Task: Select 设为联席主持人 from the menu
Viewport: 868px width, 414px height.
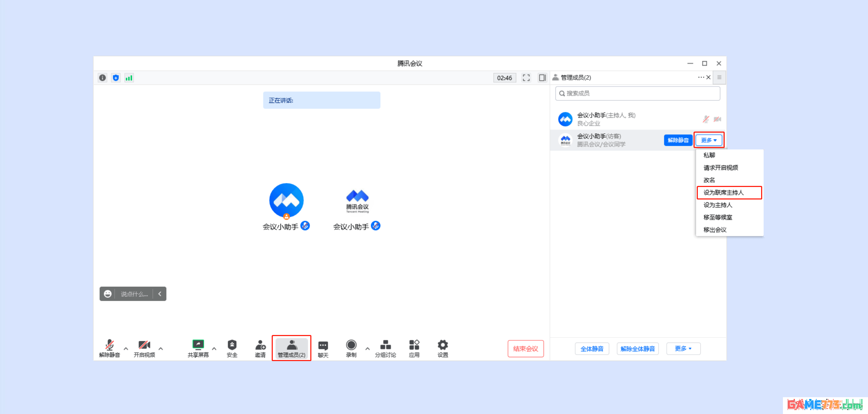Action: click(724, 192)
